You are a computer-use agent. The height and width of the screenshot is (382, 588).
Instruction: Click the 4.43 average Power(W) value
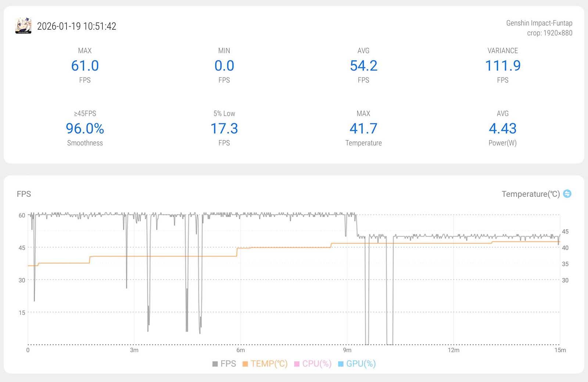tap(502, 129)
